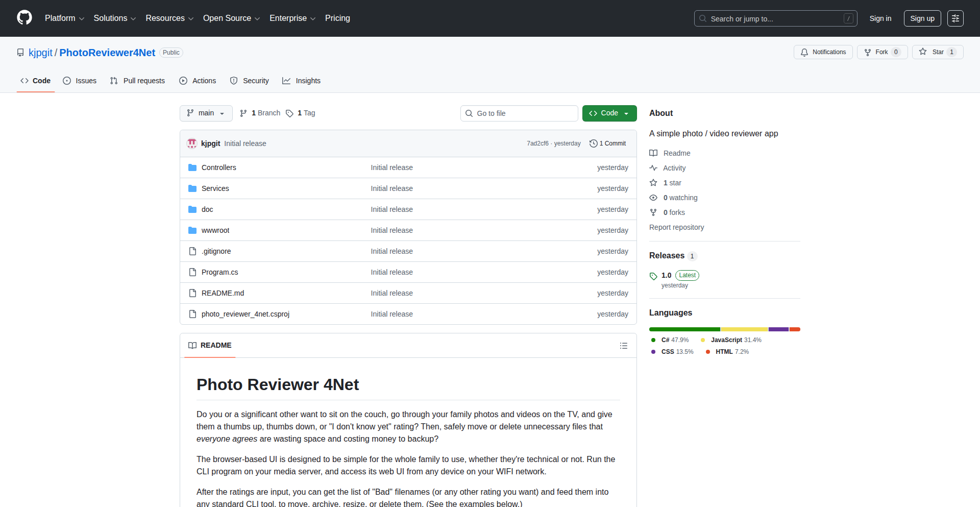Click the Sign up button
The height and width of the screenshot is (507, 980).
click(x=922, y=18)
